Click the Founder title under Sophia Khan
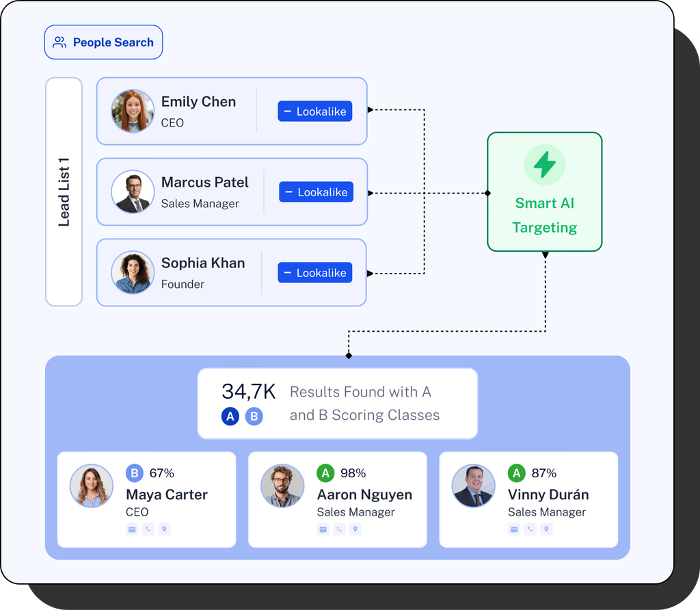This screenshot has width=700, height=610. [x=183, y=284]
